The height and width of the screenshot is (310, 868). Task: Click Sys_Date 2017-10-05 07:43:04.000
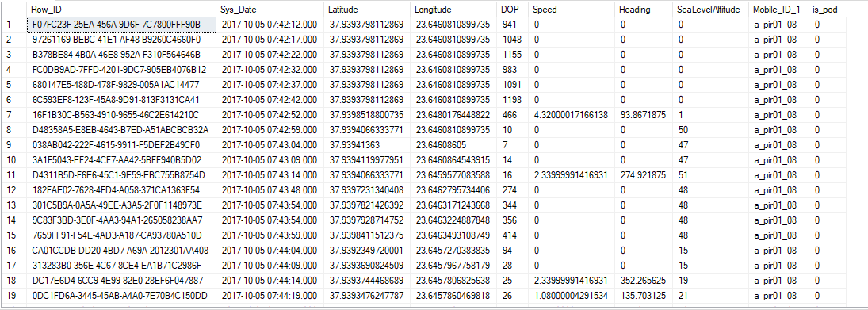pos(270,145)
